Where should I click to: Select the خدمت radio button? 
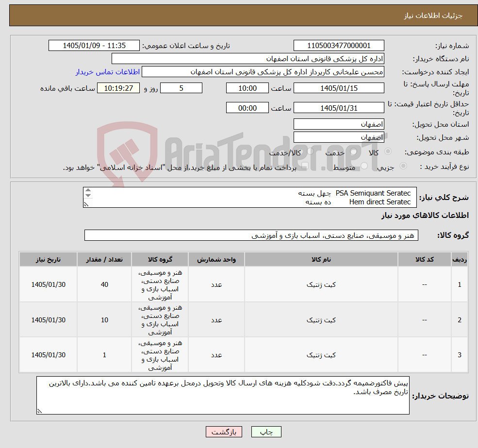pos(354,151)
